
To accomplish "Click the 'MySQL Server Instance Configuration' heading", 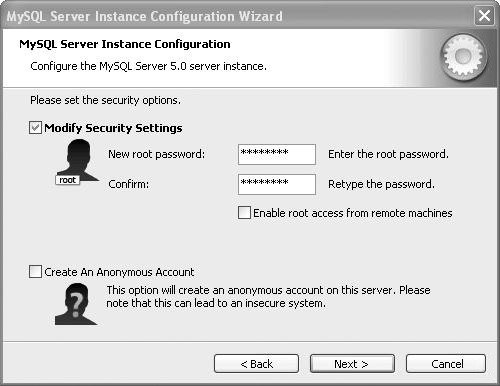I will pos(125,44).
